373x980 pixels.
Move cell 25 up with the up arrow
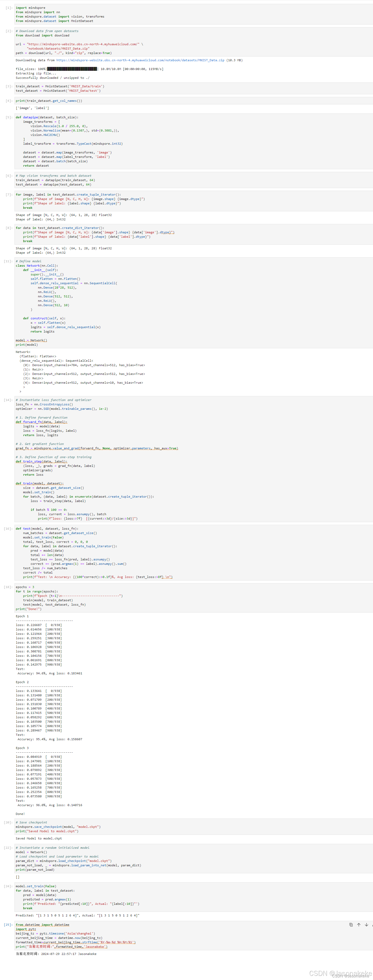[x=359, y=925]
